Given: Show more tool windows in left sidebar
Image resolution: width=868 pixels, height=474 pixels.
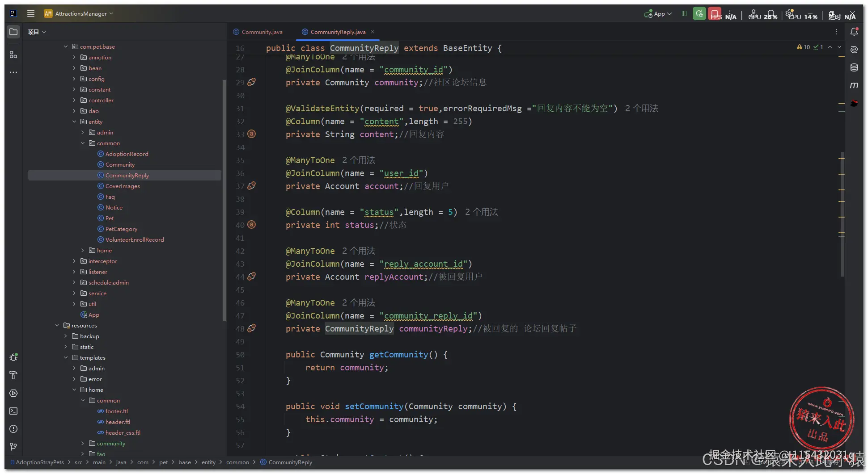Looking at the screenshot, I should tap(13, 72).
